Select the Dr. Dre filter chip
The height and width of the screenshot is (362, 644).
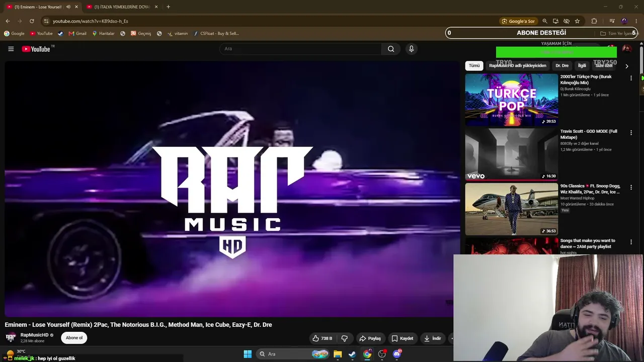(x=562, y=66)
